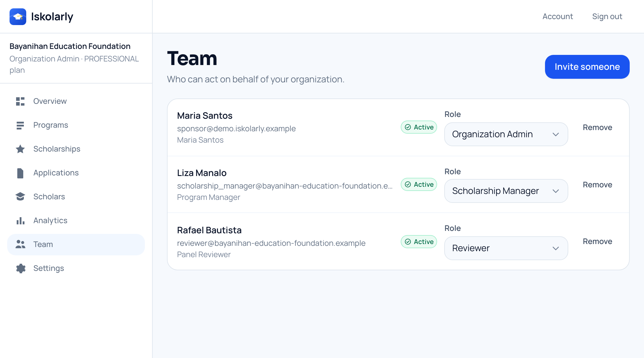The width and height of the screenshot is (644, 358).
Task: Open the Applications page
Action: [76, 173]
